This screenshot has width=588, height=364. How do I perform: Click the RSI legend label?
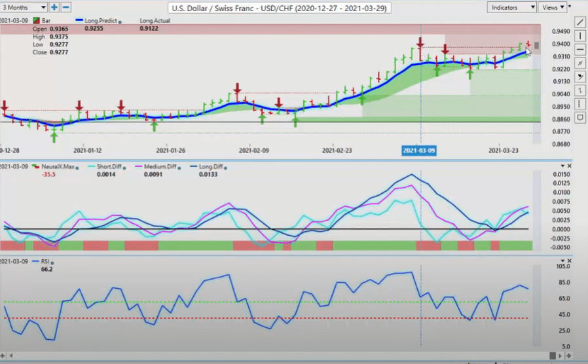45,261
